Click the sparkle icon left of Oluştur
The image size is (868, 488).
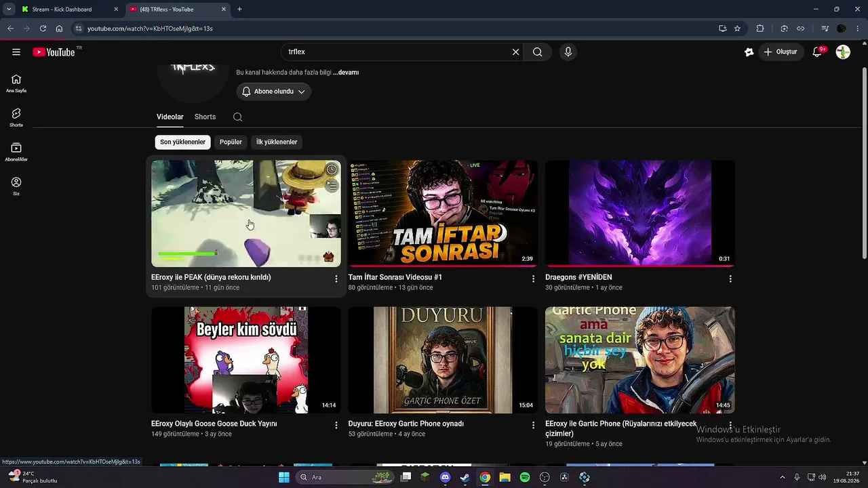point(749,52)
